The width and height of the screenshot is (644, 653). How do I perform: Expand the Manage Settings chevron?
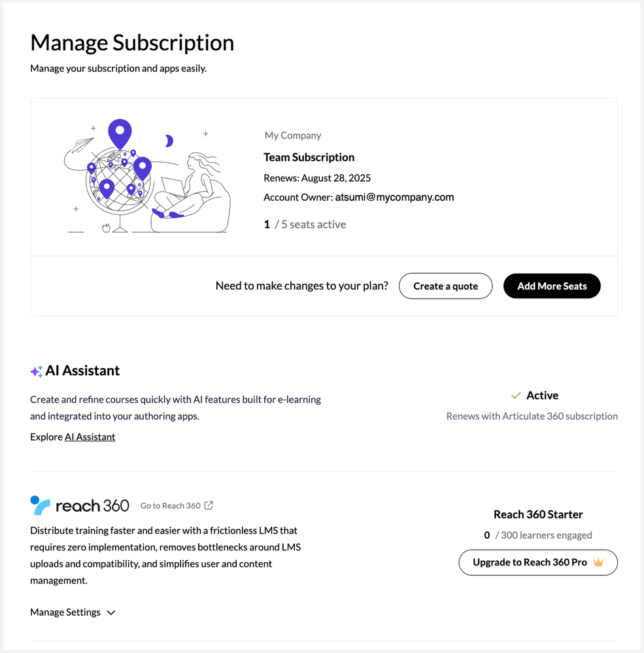pos(111,612)
